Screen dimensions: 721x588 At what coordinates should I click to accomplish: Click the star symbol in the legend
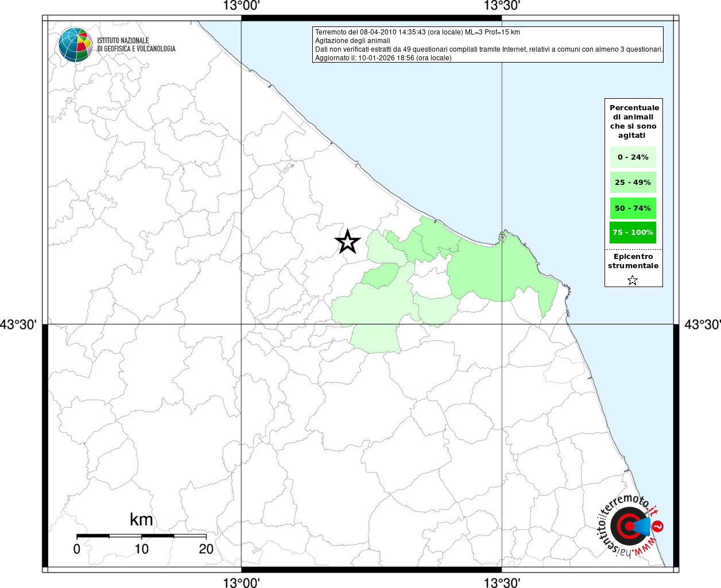pos(633,280)
